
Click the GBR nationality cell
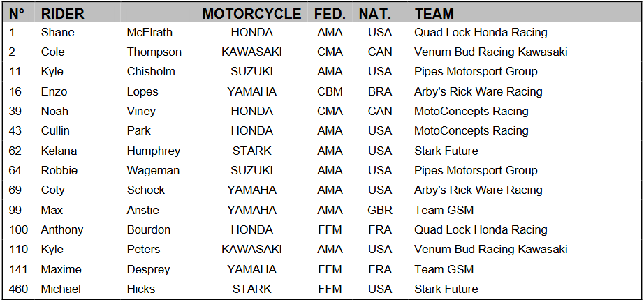(x=380, y=210)
